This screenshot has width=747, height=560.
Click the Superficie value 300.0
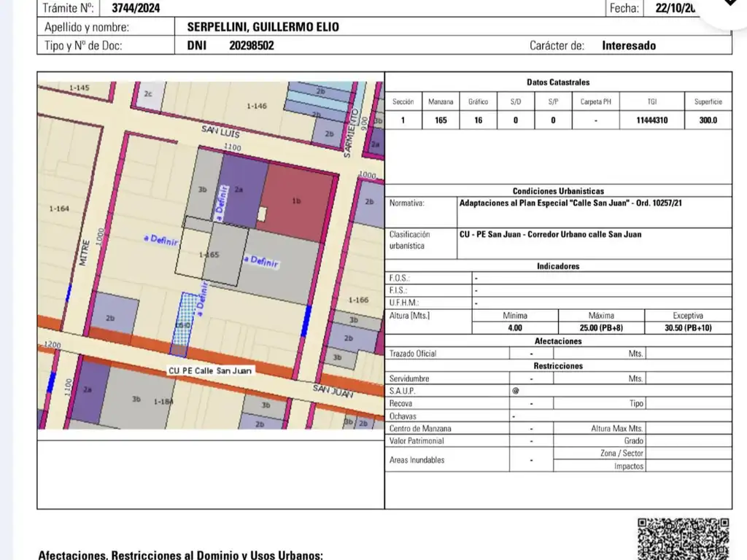point(708,120)
